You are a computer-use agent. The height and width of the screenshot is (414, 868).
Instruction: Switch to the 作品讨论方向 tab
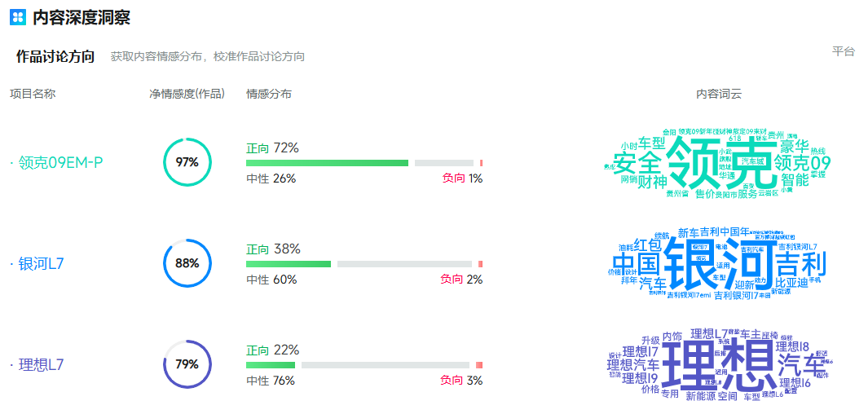[55, 56]
